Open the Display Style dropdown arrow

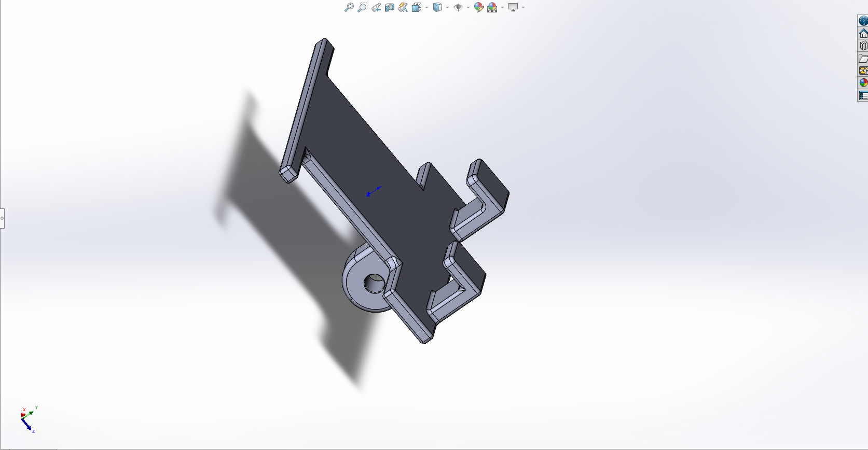[x=447, y=7]
